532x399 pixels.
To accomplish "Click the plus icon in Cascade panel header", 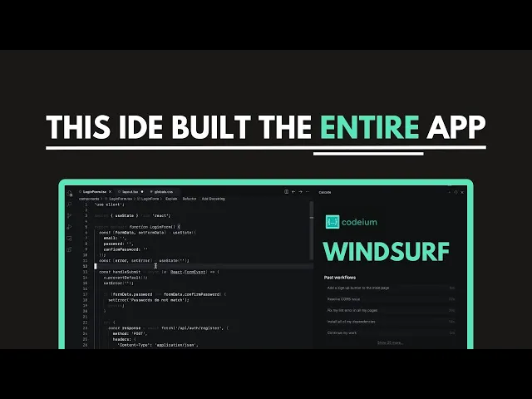I will [449, 192].
